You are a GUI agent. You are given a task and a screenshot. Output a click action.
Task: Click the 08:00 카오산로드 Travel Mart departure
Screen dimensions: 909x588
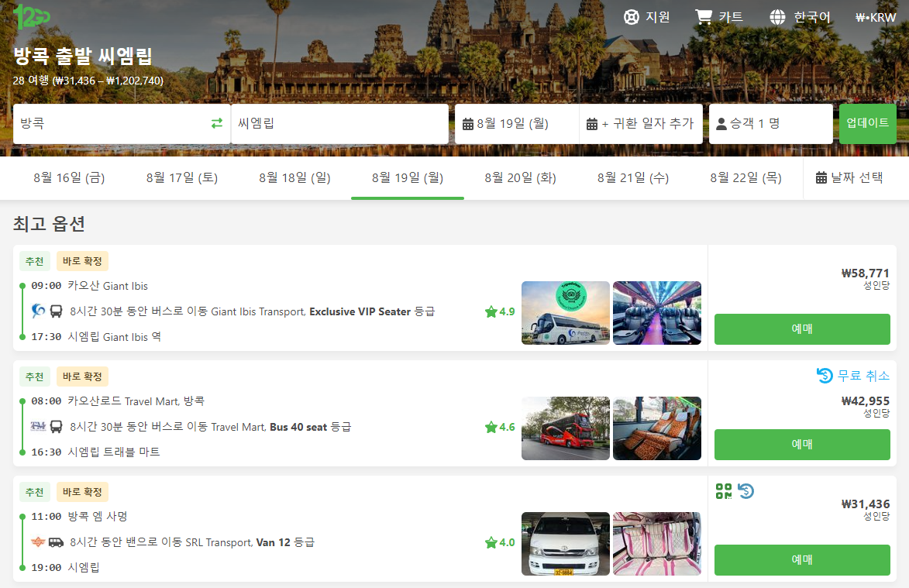(x=118, y=401)
